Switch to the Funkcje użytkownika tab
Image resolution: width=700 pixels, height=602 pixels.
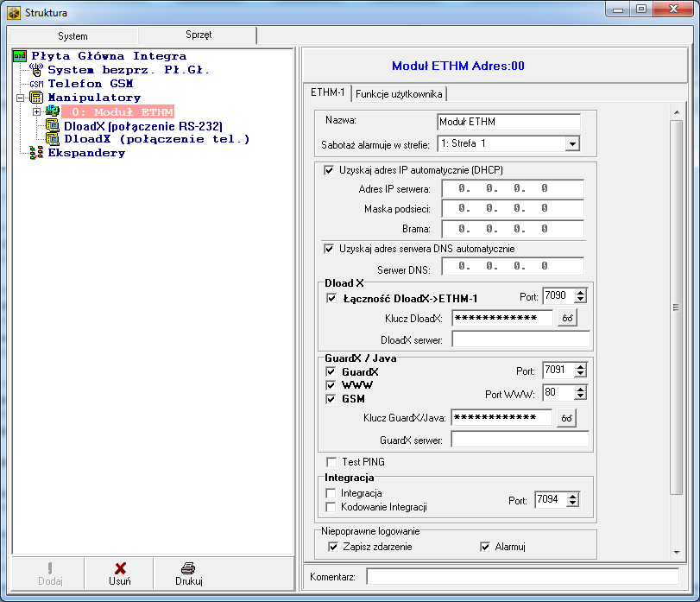point(399,93)
